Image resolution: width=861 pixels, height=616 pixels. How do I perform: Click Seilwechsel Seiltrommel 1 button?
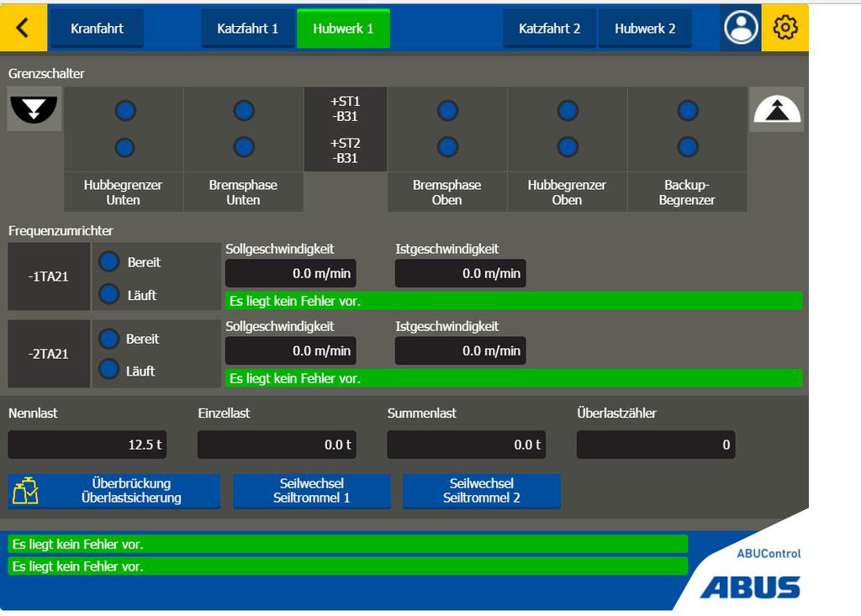[312, 491]
